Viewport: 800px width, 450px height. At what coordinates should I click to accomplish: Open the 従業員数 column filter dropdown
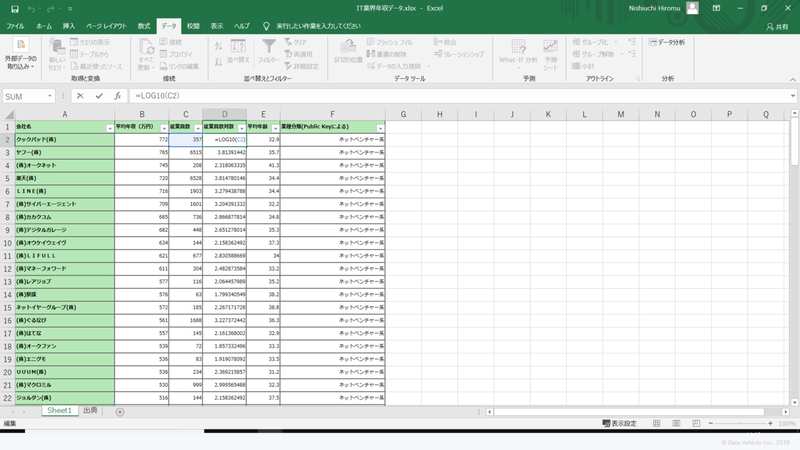tap(197, 128)
